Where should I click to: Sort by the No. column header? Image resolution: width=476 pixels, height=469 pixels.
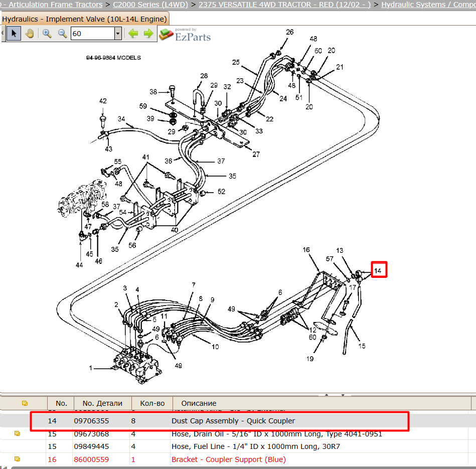[x=61, y=403]
